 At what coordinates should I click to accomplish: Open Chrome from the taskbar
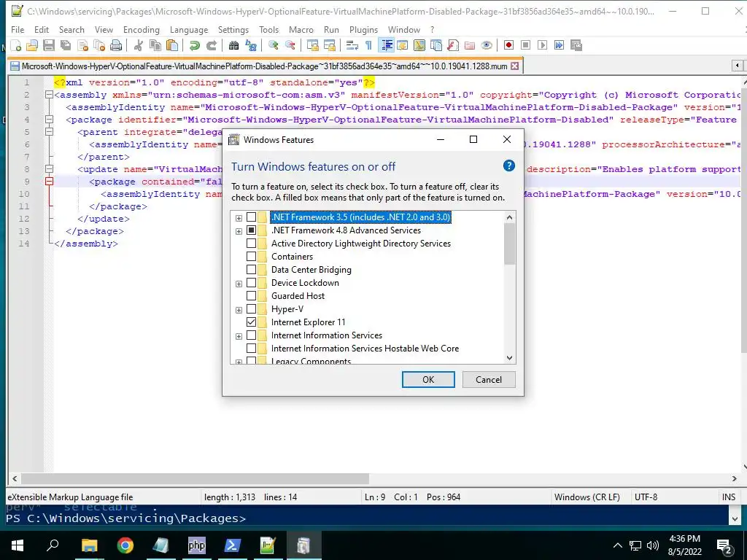pos(125,545)
